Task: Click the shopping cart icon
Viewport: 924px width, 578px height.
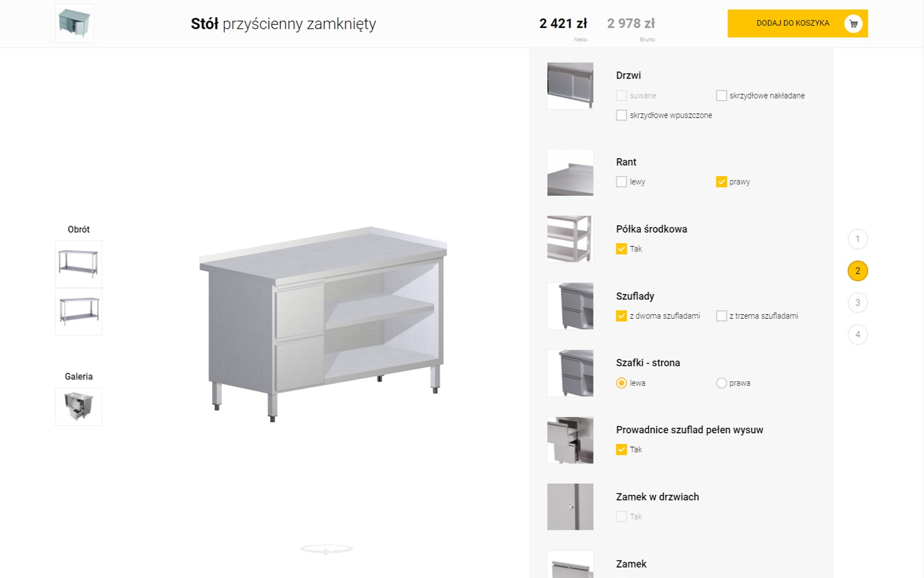Action: click(x=853, y=24)
